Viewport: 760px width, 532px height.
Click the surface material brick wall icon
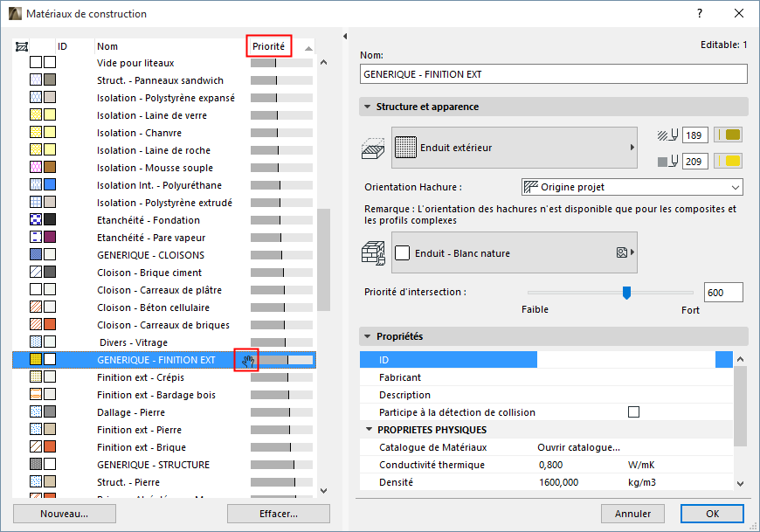pyautogui.click(x=373, y=253)
